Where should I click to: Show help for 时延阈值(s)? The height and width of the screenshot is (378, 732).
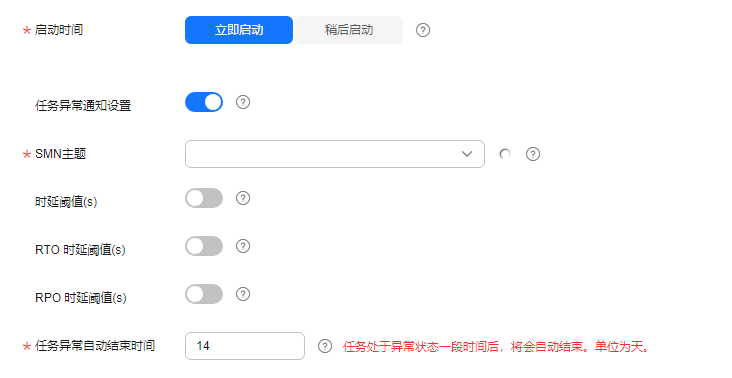click(x=243, y=198)
